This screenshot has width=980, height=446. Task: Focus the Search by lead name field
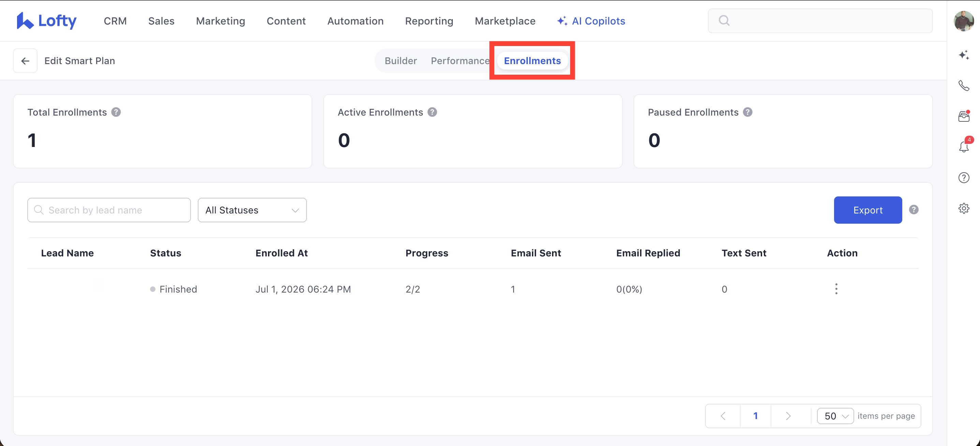point(109,210)
